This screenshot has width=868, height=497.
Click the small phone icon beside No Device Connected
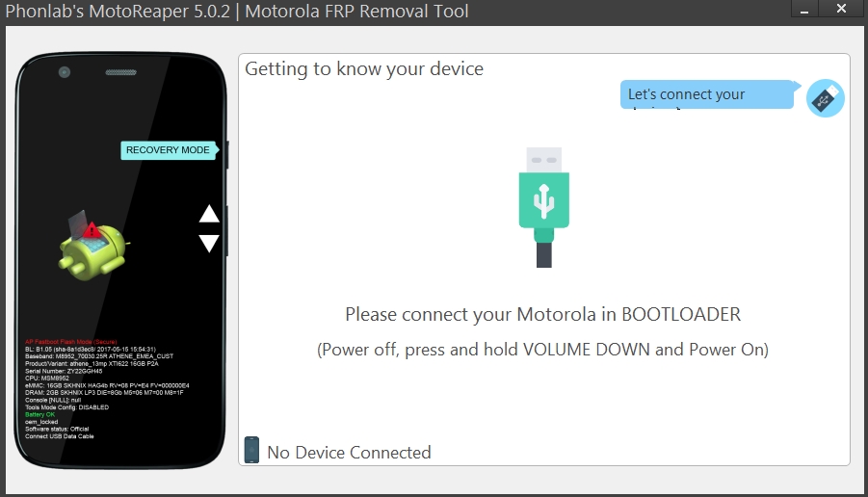(x=251, y=450)
